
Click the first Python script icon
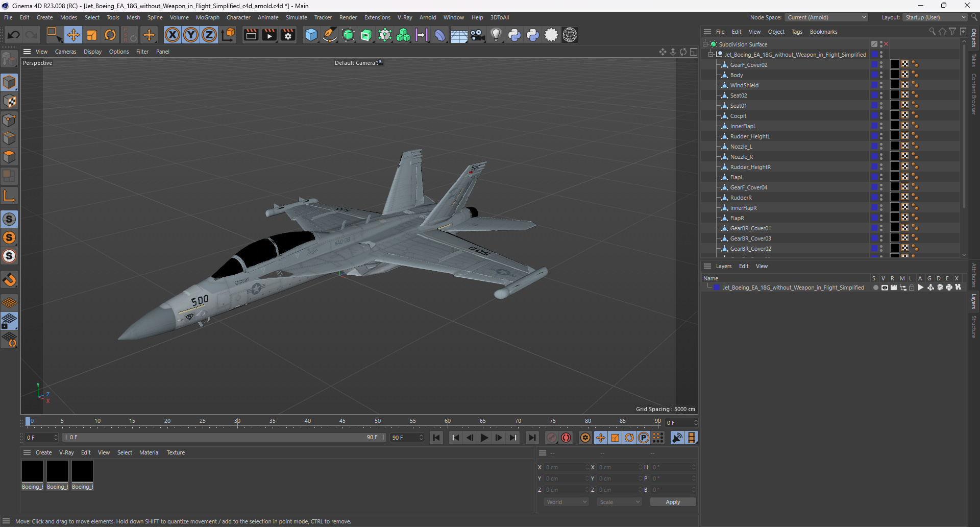click(514, 35)
